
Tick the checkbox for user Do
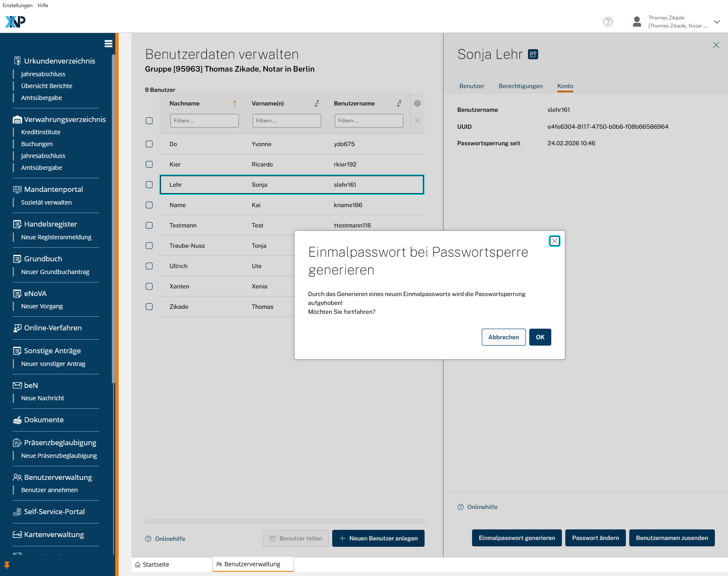pyautogui.click(x=149, y=144)
